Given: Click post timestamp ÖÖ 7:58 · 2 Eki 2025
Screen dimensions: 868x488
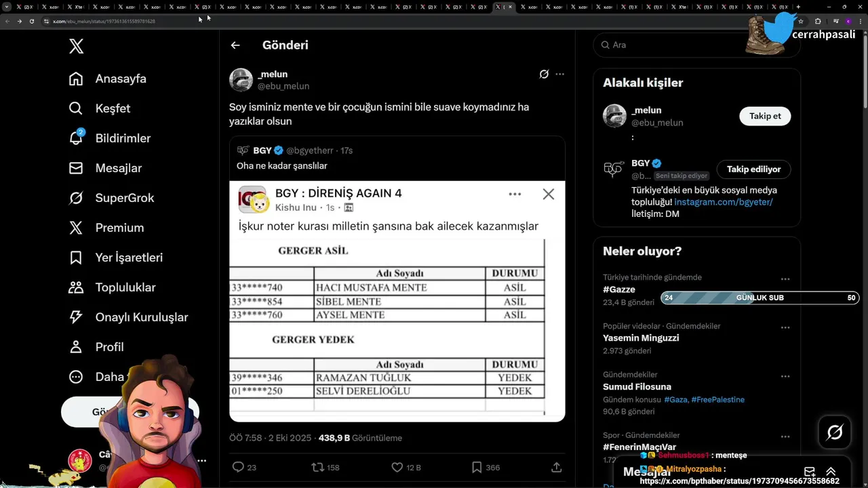Looking at the screenshot, I should (x=271, y=438).
